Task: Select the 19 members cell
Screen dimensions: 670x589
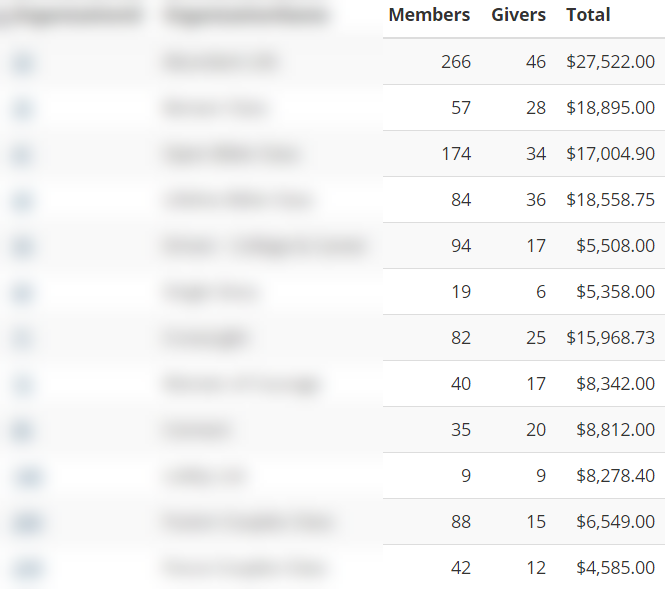Action: tap(461, 292)
